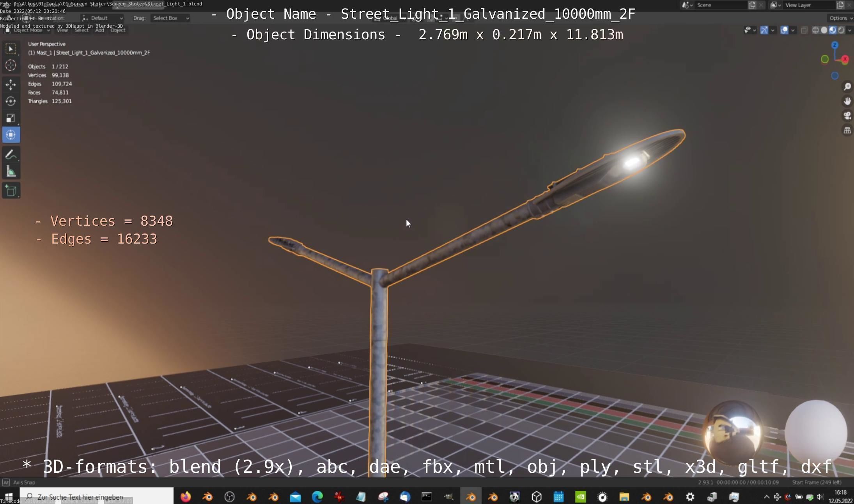
Task: Open the Drag Select Box dropdown
Action: coord(170,18)
